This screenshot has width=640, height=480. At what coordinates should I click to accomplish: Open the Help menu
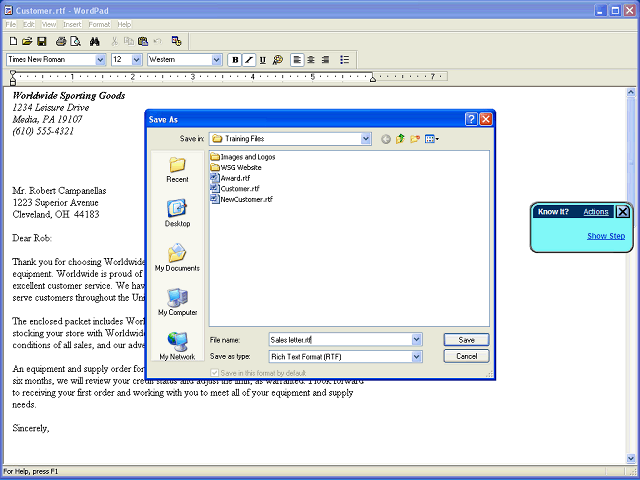(x=124, y=24)
